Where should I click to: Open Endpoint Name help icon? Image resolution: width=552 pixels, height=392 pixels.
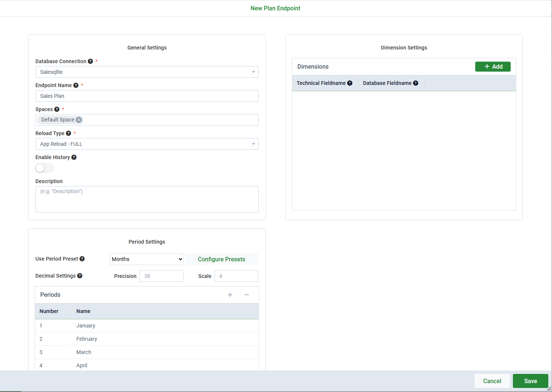76,85
